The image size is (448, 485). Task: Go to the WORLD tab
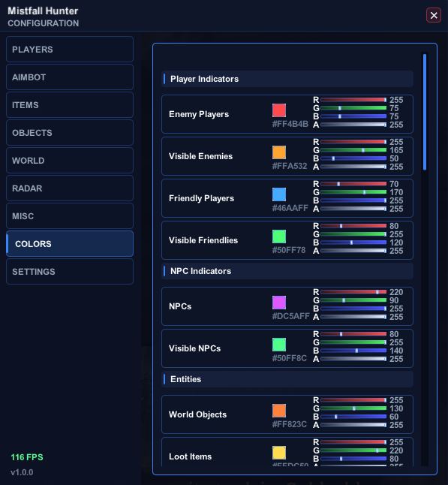point(70,160)
